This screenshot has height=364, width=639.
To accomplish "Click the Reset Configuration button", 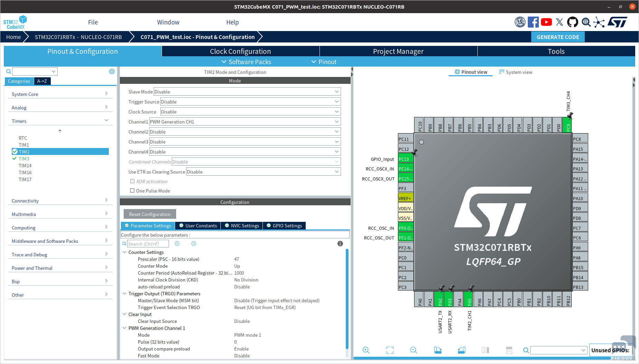I will click(x=150, y=214).
